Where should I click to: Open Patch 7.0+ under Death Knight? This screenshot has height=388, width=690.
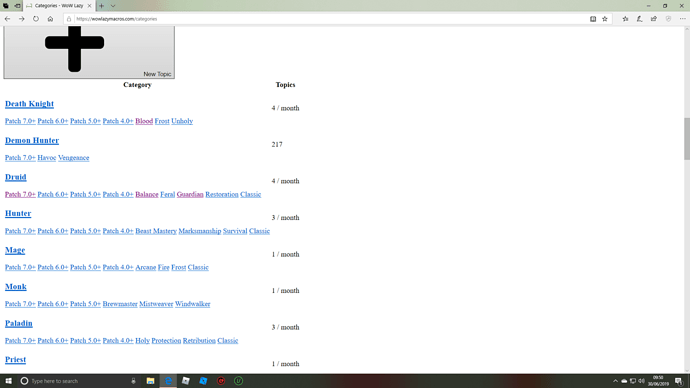pyautogui.click(x=20, y=121)
